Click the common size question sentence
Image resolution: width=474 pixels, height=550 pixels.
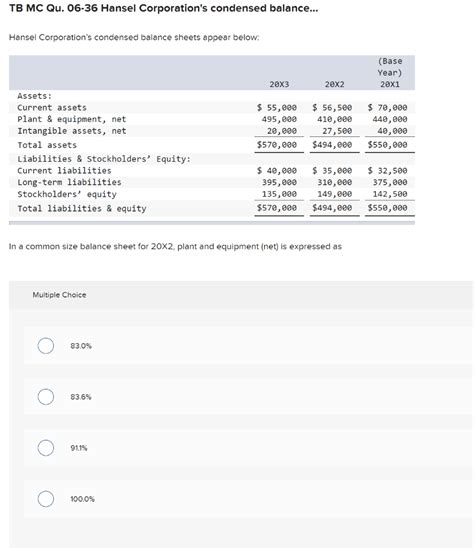(175, 247)
